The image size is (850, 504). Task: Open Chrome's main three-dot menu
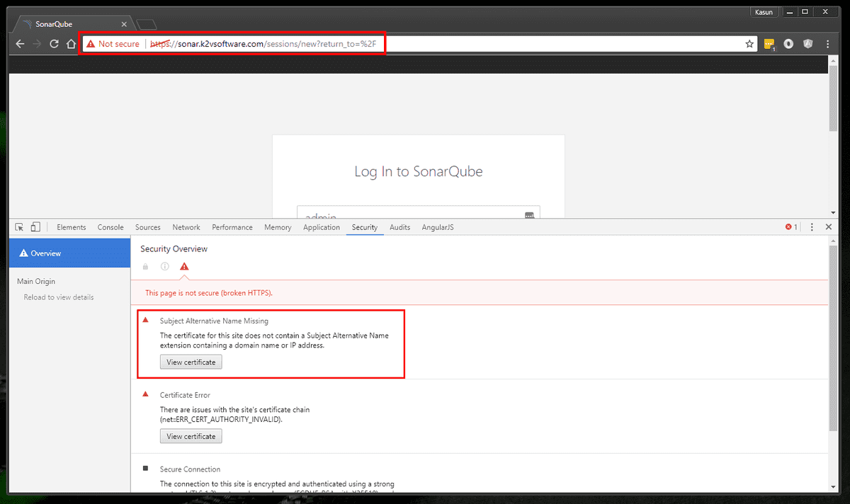(828, 43)
